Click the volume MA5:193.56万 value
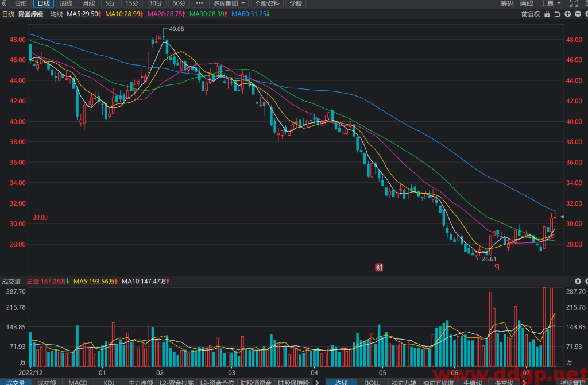Screen dimensions: 588x385 [96, 281]
